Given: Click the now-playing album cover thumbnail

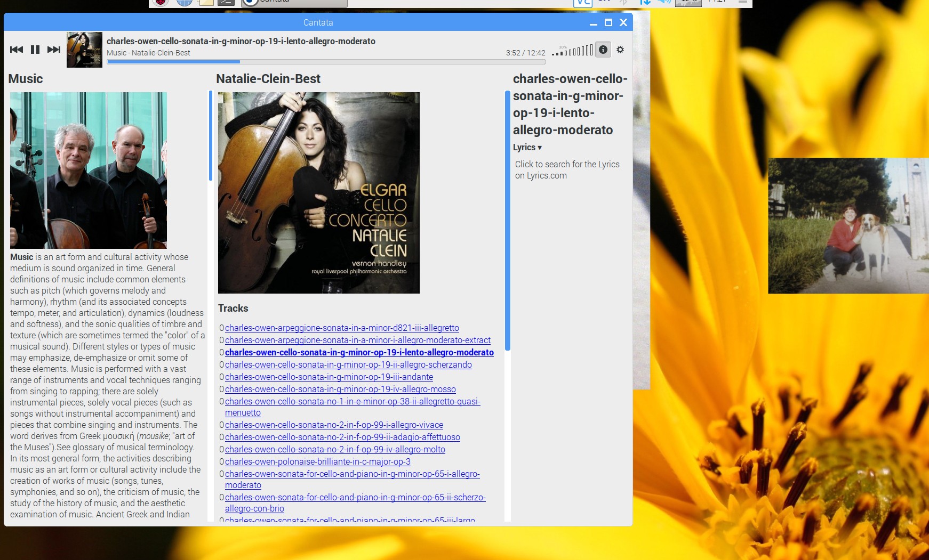Looking at the screenshot, I should point(84,50).
